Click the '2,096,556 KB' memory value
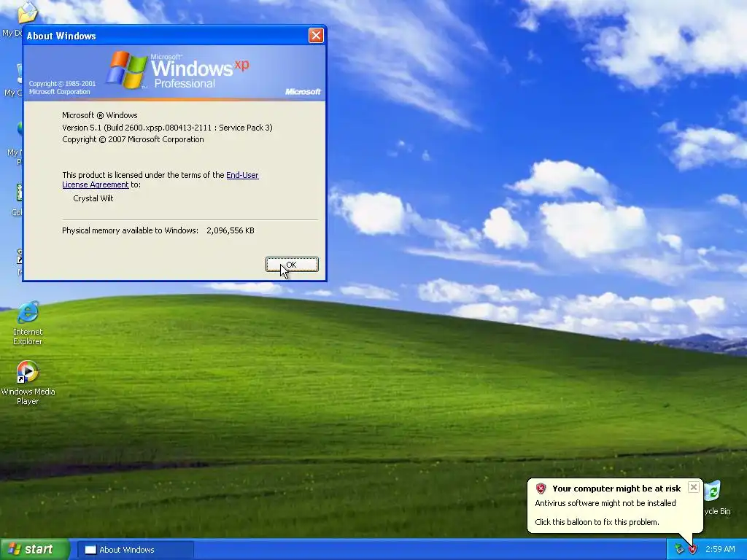This screenshot has width=747, height=560. pyautogui.click(x=231, y=230)
